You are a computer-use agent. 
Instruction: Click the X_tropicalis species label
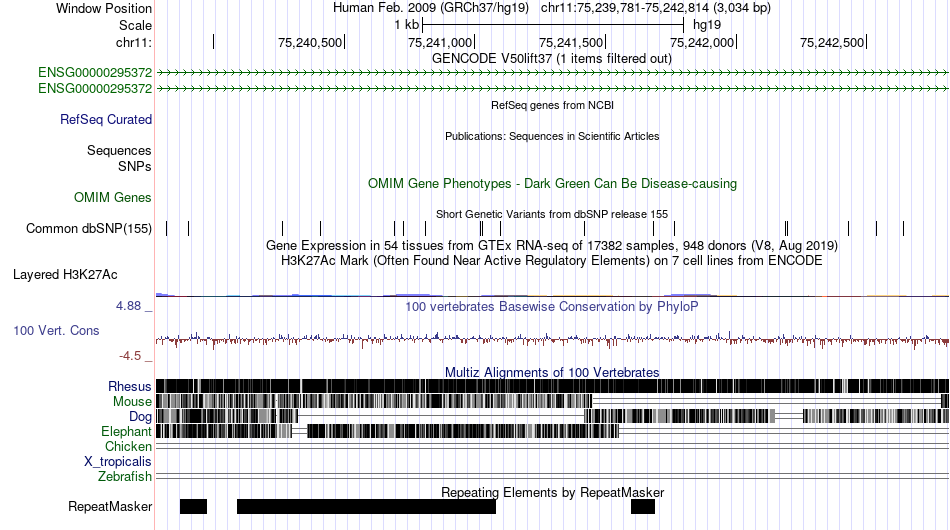[x=118, y=462]
